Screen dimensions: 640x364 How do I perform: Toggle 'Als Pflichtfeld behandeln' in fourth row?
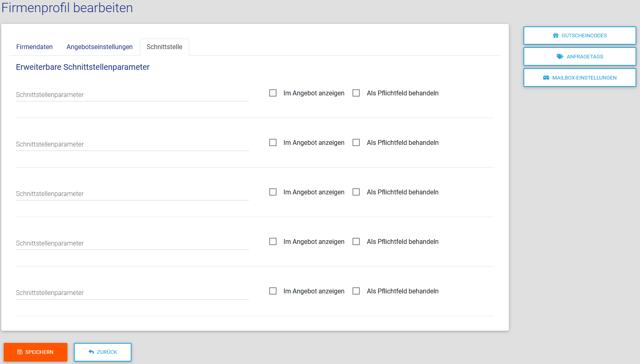tap(356, 241)
